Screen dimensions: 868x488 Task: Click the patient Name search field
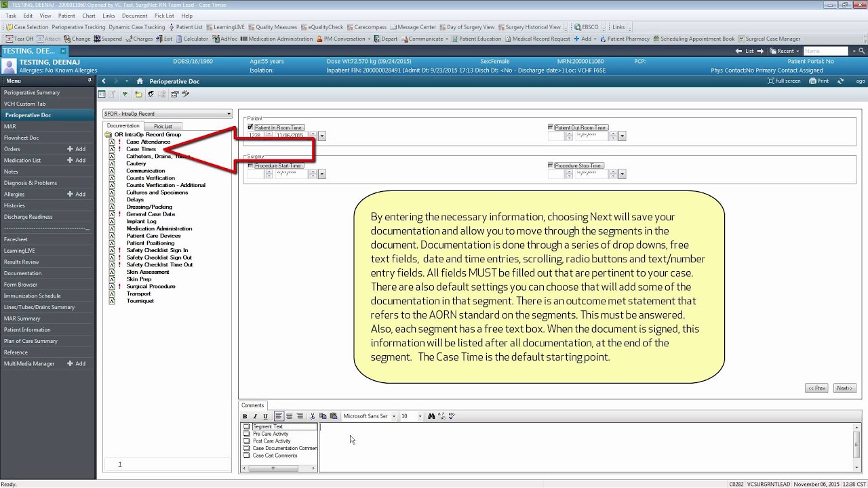[825, 51]
